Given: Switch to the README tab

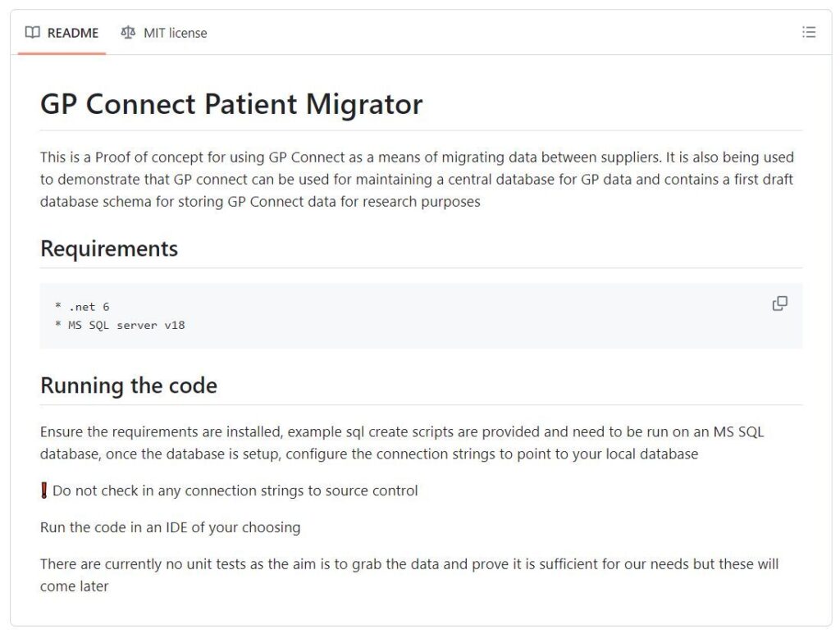Looking at the screenshot, I should [62, 33].
